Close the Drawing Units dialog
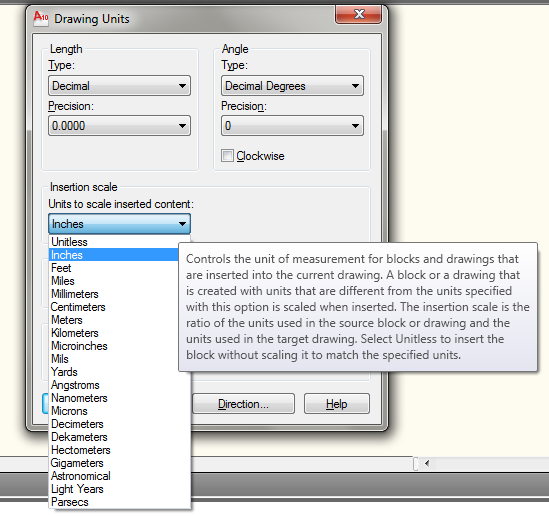Screen dimensions: 549x519 [358, 15]
